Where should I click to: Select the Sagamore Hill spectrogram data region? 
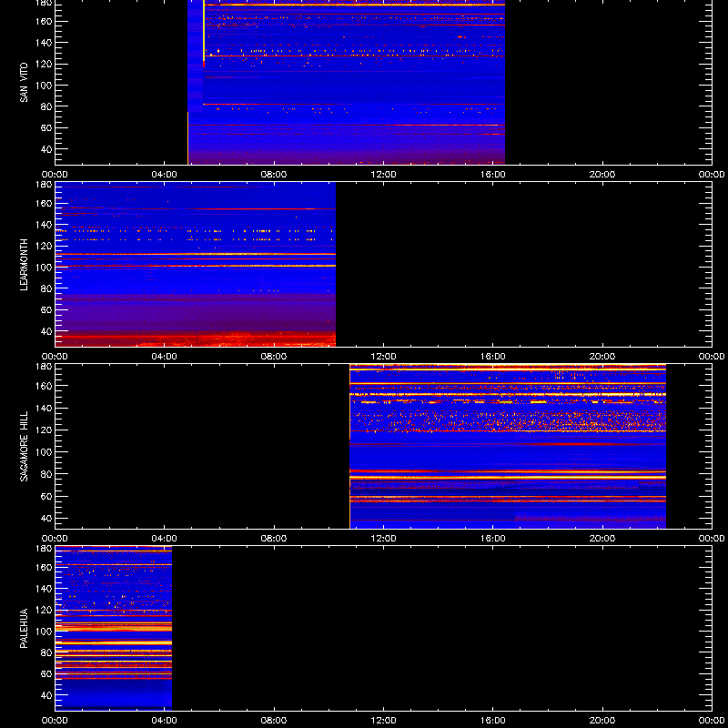[508, 446]
